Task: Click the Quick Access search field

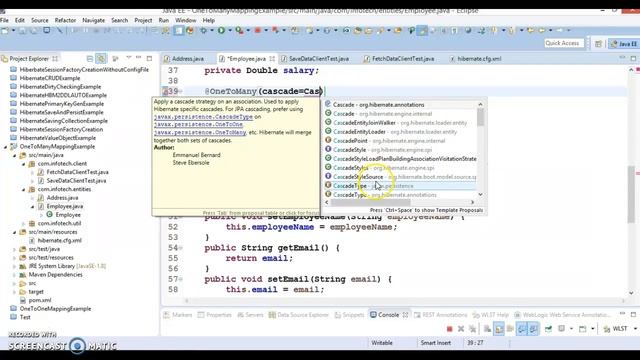Action: (564, 43)
